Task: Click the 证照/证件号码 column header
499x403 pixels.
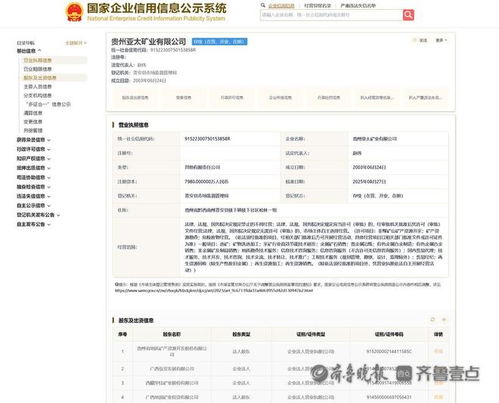Action: 389,334
